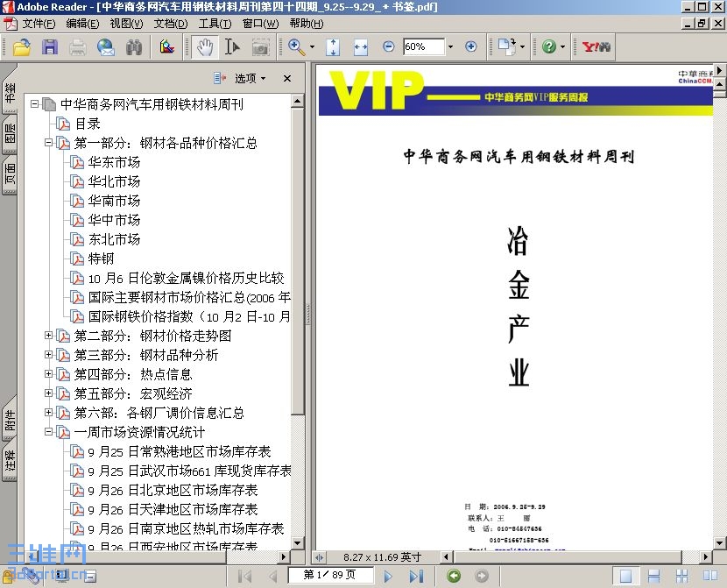Viewport: 727px width, 588px height.
Task: Open the 工具(T) menu
Action: tap(215, 23)
